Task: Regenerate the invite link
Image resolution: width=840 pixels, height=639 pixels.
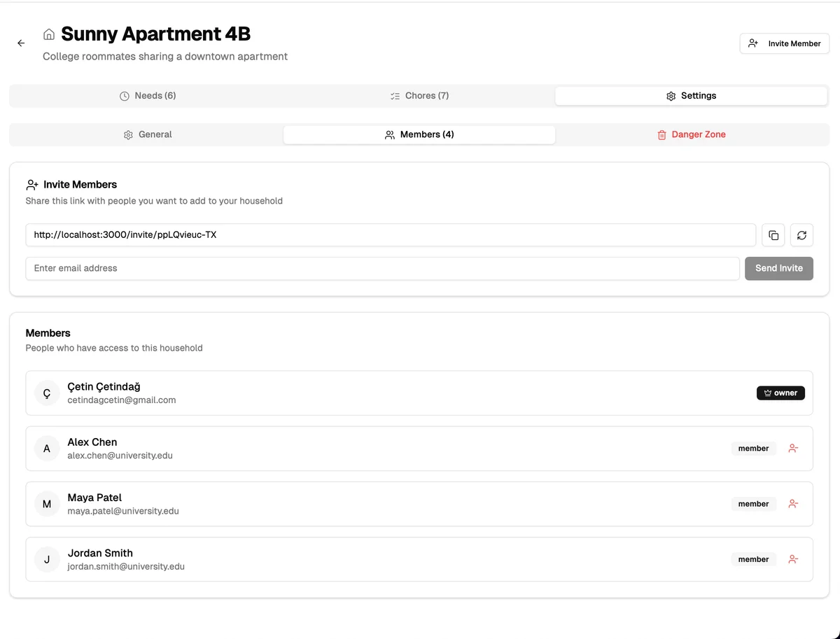Action: click(801, 235)
